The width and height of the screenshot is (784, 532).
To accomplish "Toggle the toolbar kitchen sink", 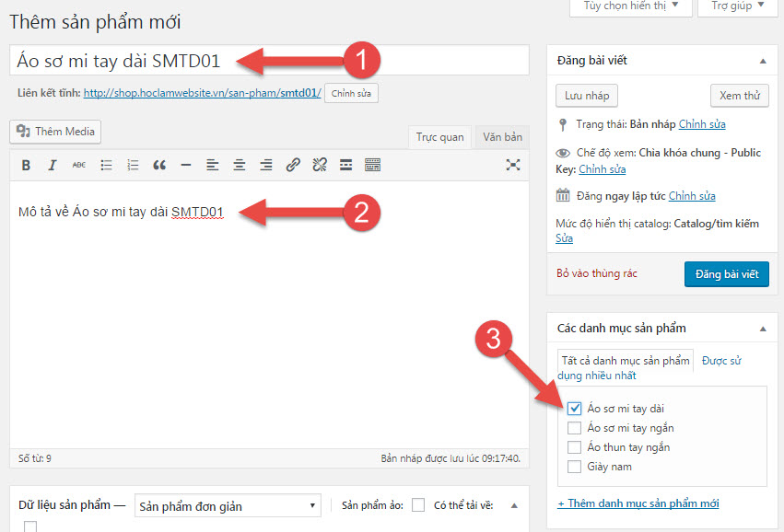I will pos(372,165).
